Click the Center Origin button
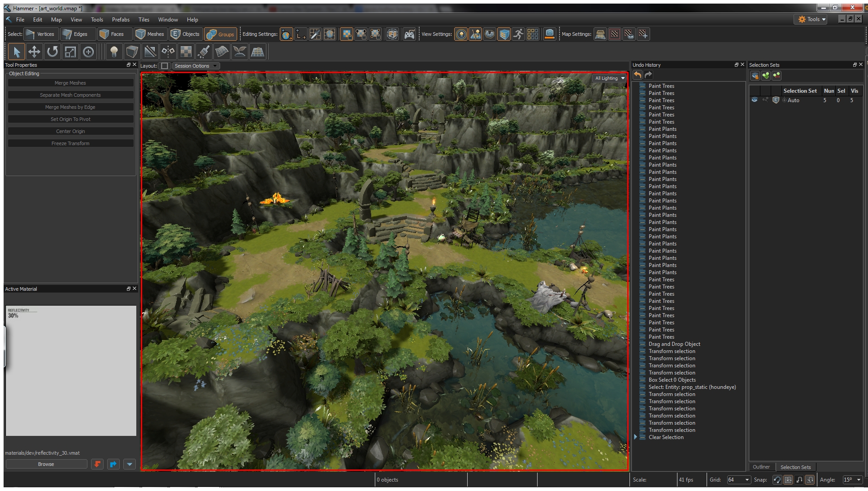Viewport: 868px width, 491px height. coord(70,131)
